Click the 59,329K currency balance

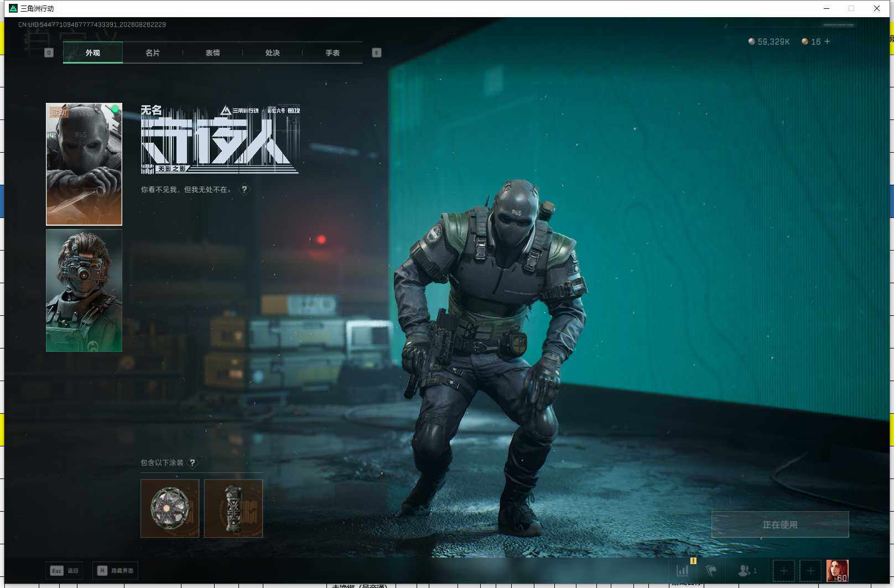769,41
